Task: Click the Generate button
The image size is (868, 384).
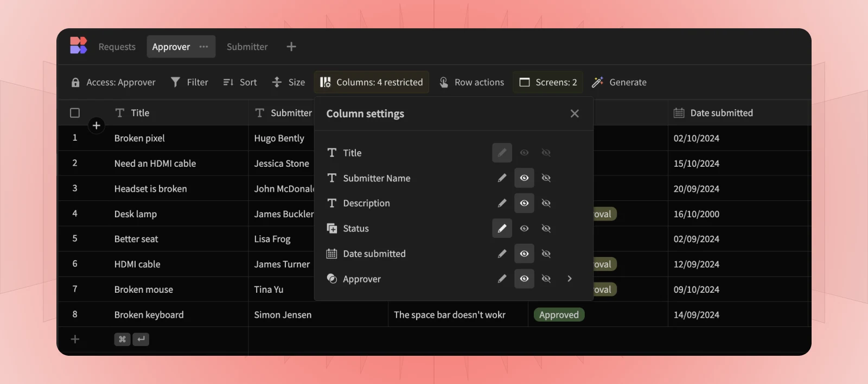Action: click(x=619, y=82)
